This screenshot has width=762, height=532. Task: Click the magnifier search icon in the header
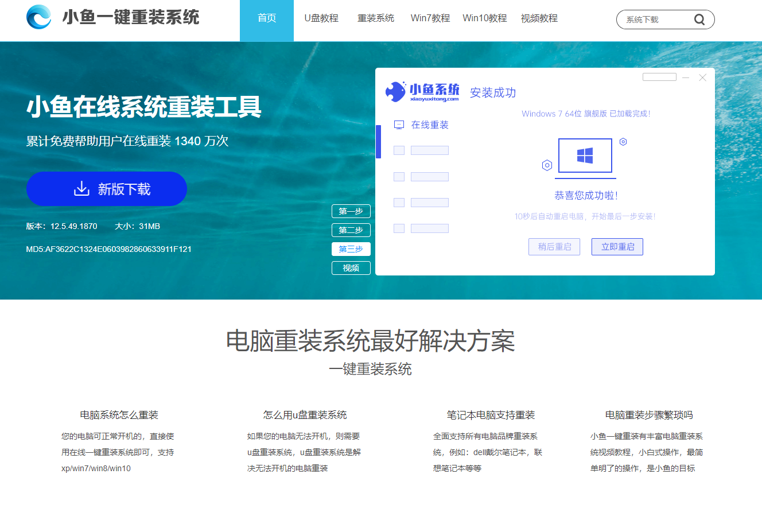tap(699, 19)
